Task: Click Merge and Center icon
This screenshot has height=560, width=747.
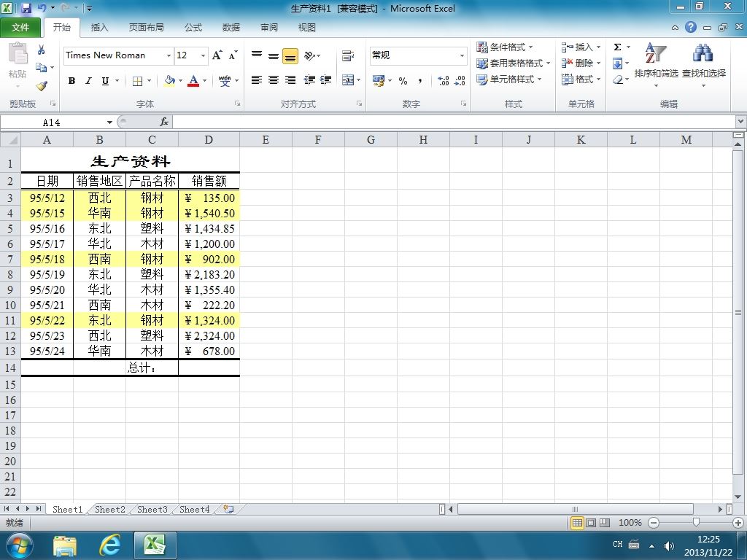Action: pos(348,80)
